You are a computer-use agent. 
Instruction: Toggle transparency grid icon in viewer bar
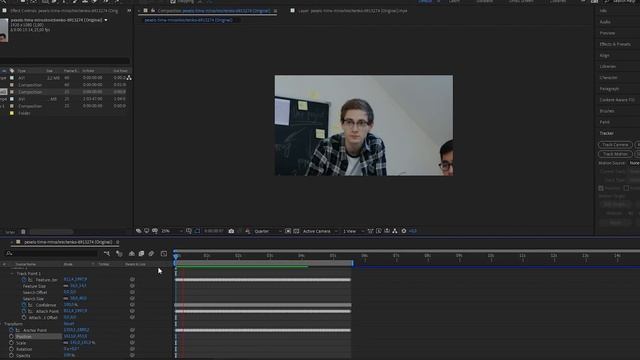coord(296,231)
